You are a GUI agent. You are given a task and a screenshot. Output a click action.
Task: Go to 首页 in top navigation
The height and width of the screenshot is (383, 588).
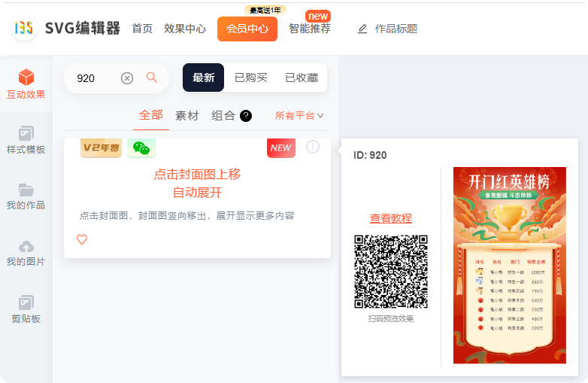[142, 29]
